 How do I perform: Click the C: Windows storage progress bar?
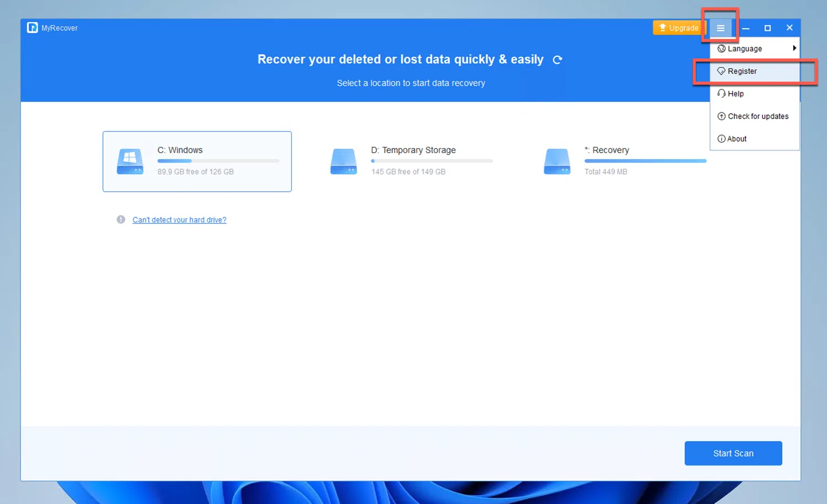click(218, 160)
